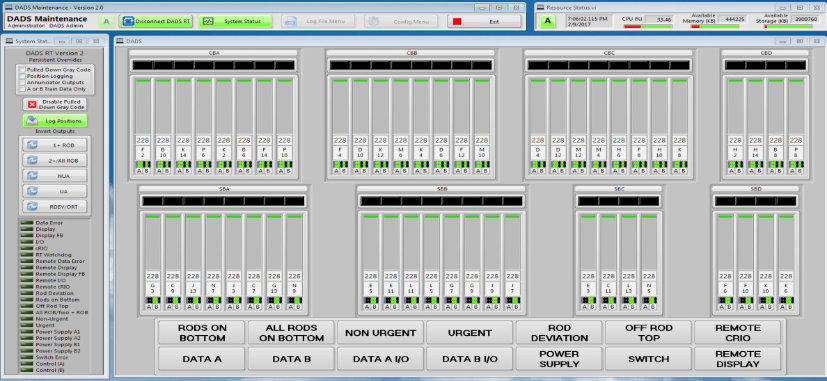Toggle Disable Pulled Down Gray Code button
The height and width of the screenshot is (381, 827).
tap(55, 104)
